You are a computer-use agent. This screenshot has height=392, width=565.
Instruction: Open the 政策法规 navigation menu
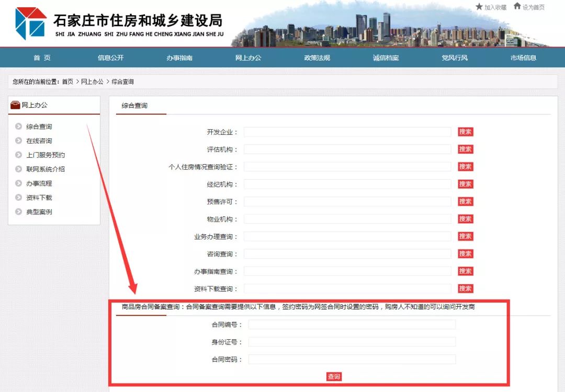[317, 57]
